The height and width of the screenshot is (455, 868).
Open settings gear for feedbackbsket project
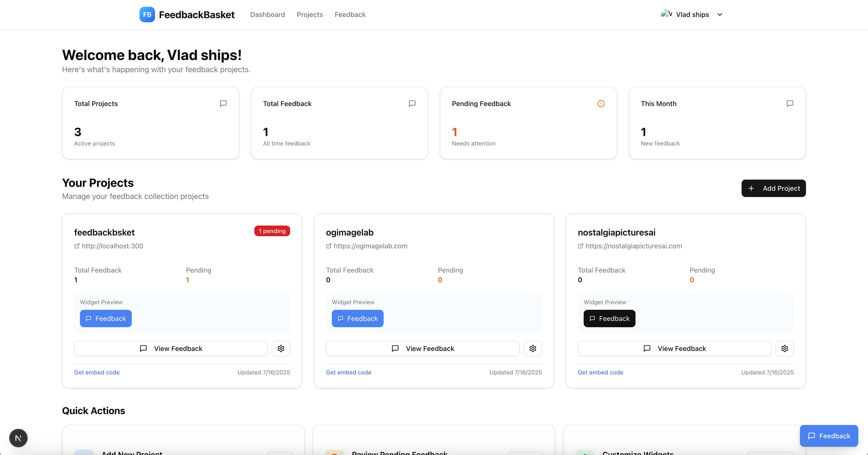281,348
